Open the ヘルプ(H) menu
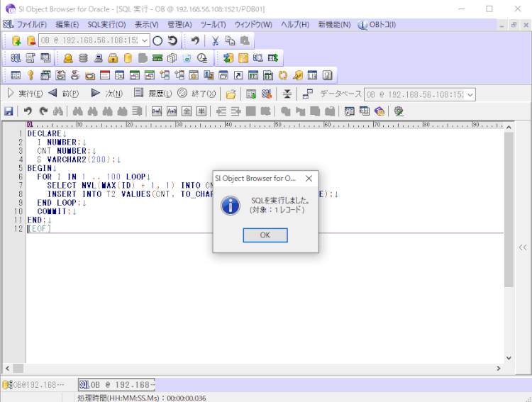Image resolution: width=532 pixels, height=402 pixels. click(295, 25)
